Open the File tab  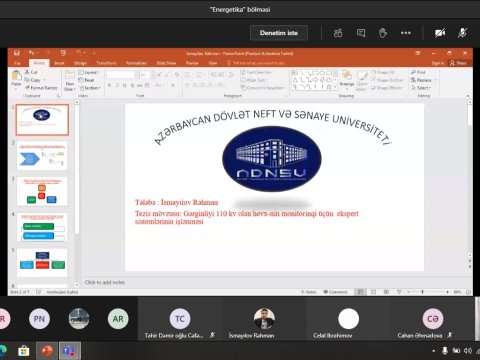click(x=17, y=63)
